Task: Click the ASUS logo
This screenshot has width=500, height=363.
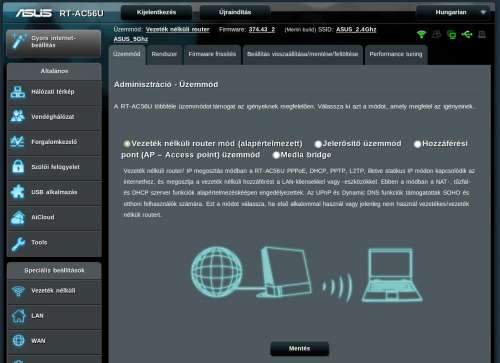Action: [34, 13]
